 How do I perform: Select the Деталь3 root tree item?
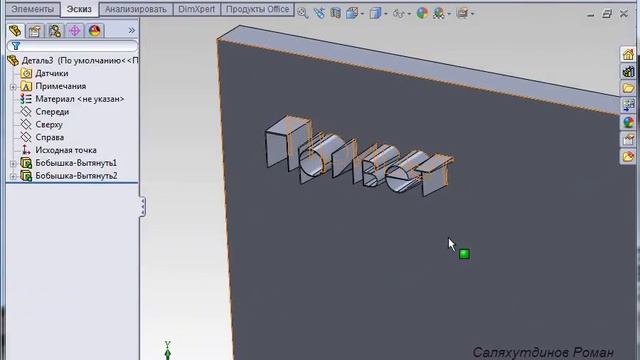73,60
